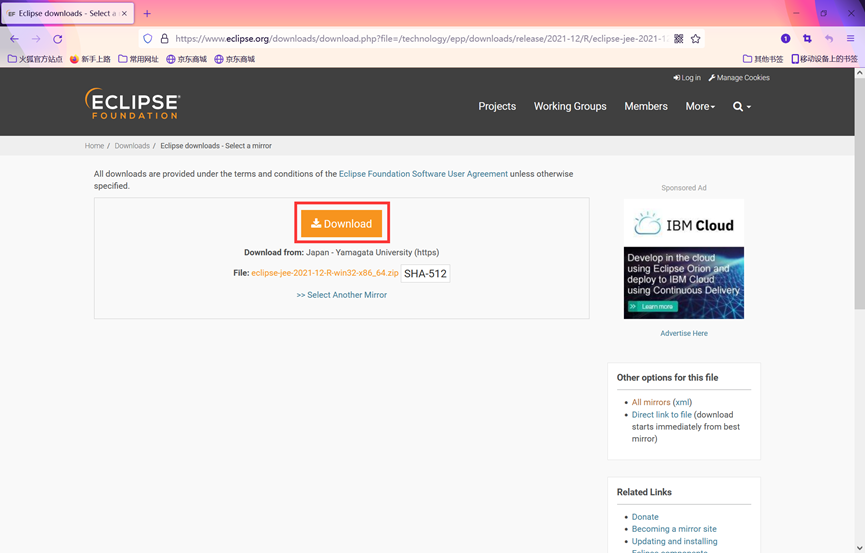Image resolution: width=865 pixels, height=553 pixels.
Task: Click the padlock site security icon
Action: pos(164,39)
